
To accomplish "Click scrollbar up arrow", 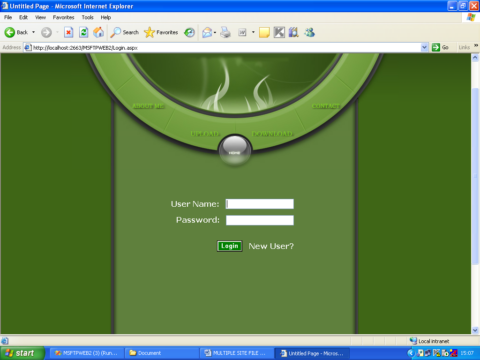I will [x=475, y=58].
